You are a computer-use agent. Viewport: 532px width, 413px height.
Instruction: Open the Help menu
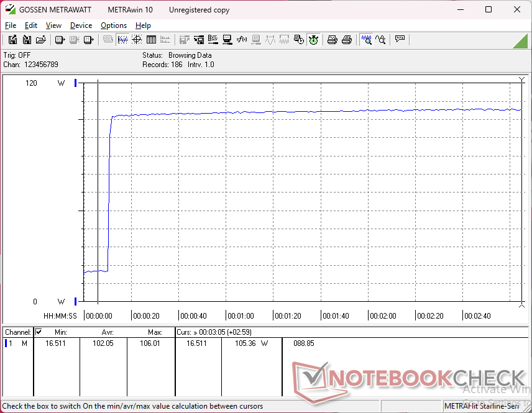pyautogui.click(x=143, y=25)
